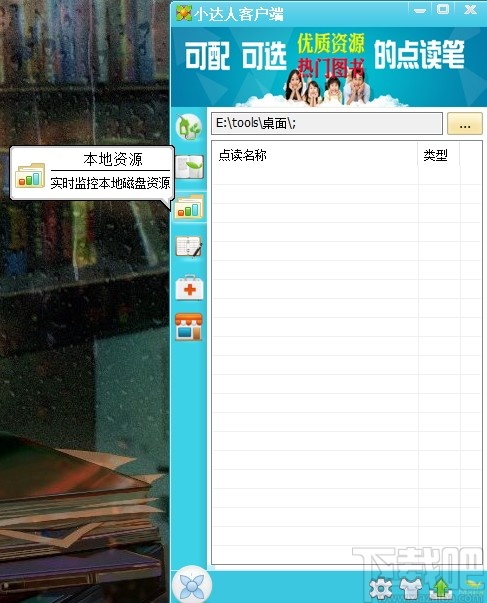Click the browse button with three dots
This screenshot has height=603, width=487.
(x=465, y=123)
